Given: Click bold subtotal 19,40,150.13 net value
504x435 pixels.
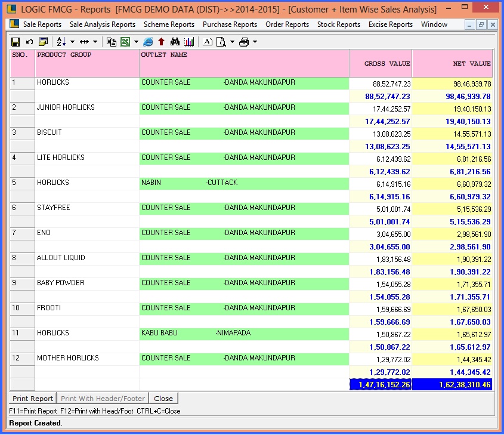Looking at the screenshot, I should pos(453,122).
